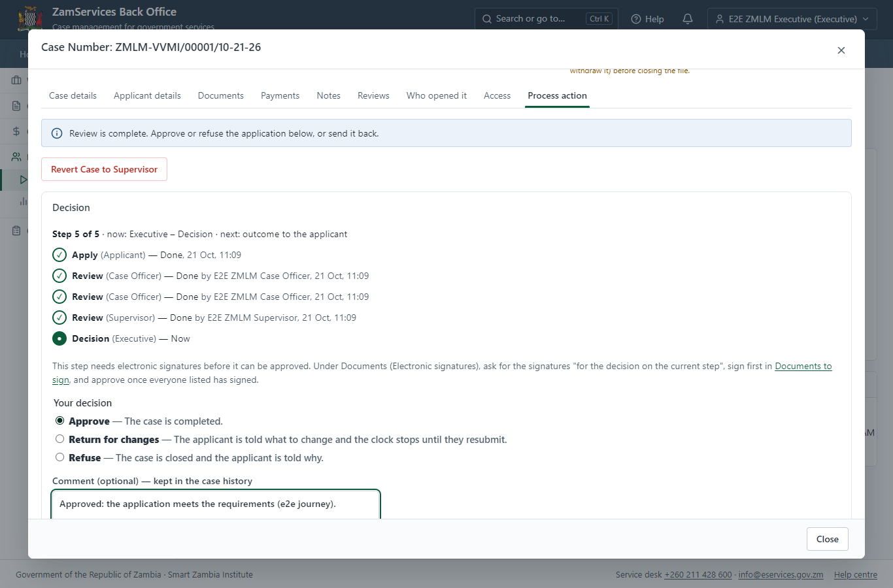Select the dollar sign sidebar icon
893x588 pixels.
[16, 131]
